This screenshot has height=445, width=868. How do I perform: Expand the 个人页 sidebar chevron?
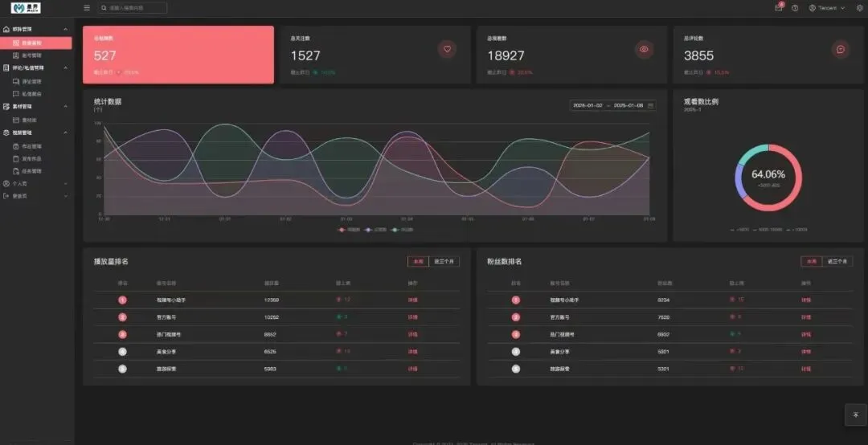(x=66, y=184)
